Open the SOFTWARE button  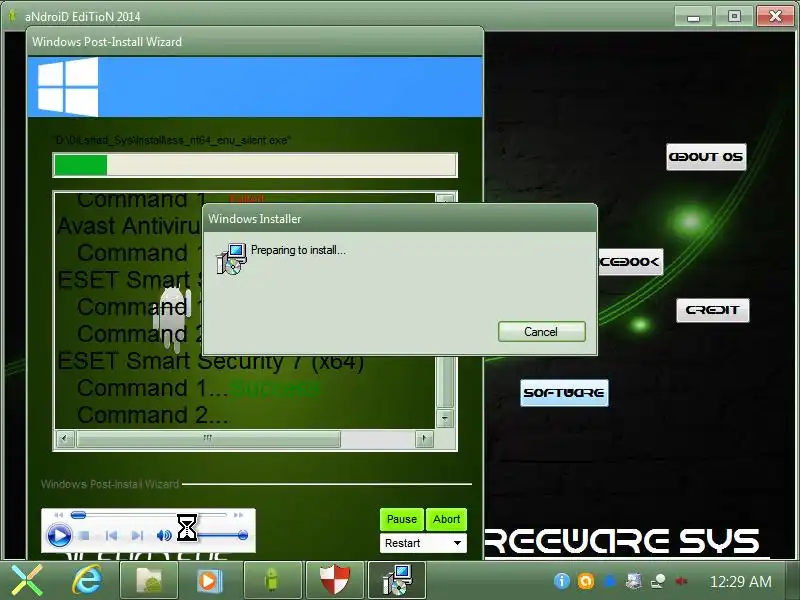point(564,393)
